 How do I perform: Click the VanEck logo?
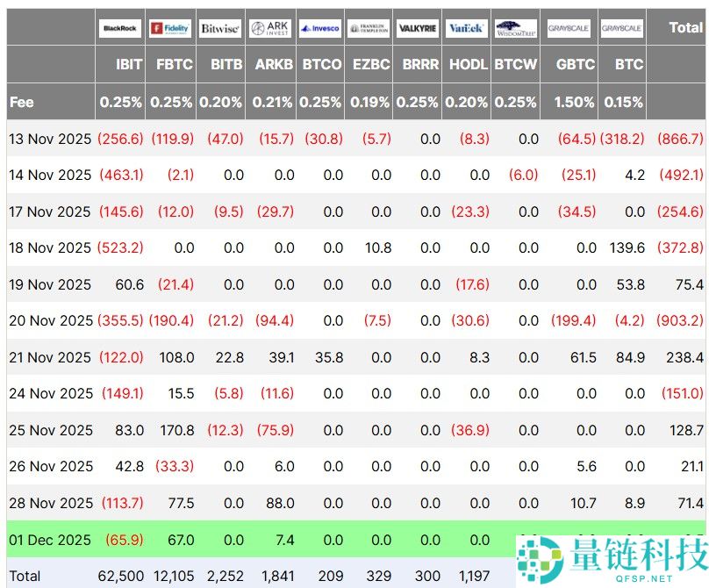pyautogui.click(x=466, y=27)
